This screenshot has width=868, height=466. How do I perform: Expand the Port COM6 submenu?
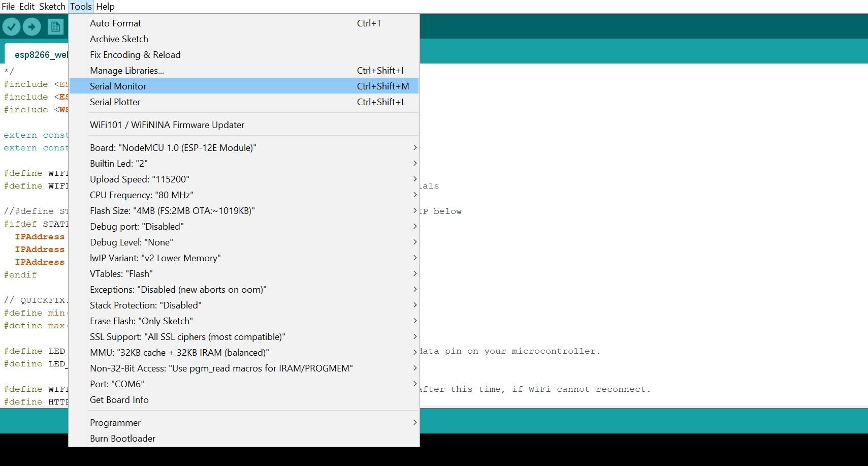coord(244,384)
